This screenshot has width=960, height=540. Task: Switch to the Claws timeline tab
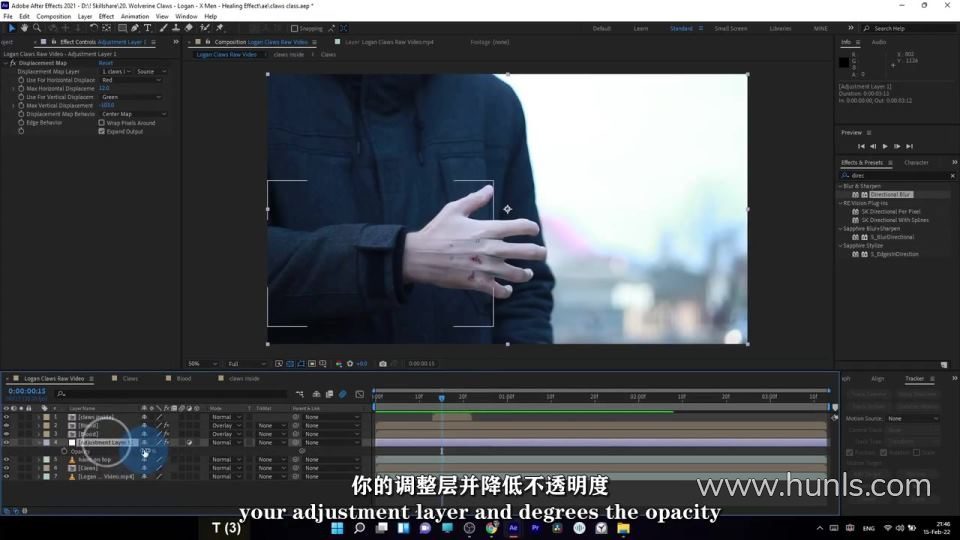(x=130, y=378)
